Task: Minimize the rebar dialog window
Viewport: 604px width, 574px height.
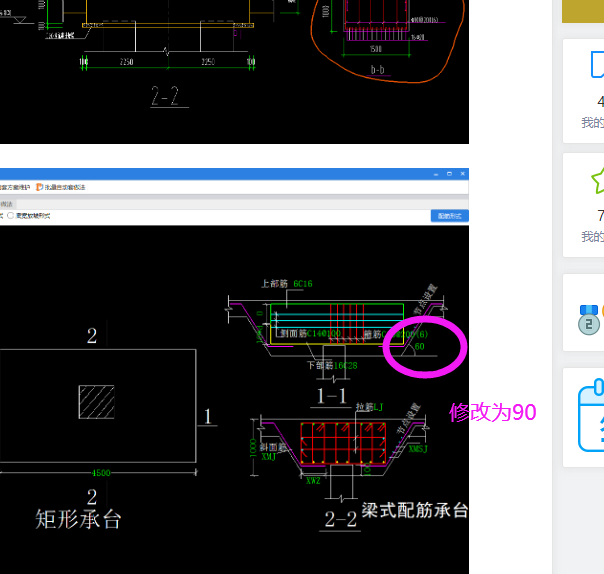Action: [x=436, y=174]
